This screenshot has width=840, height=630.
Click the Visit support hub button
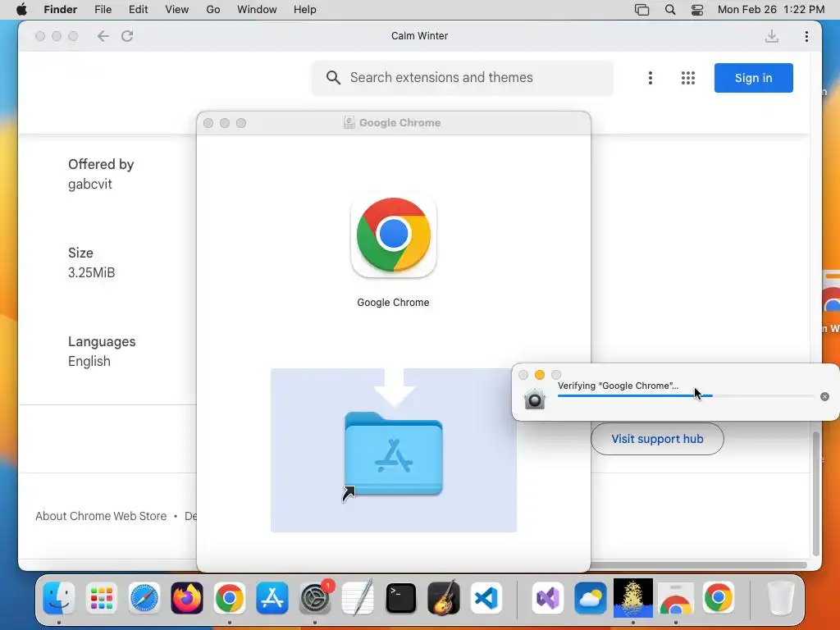pyautogui.click(x=657, y=439)
